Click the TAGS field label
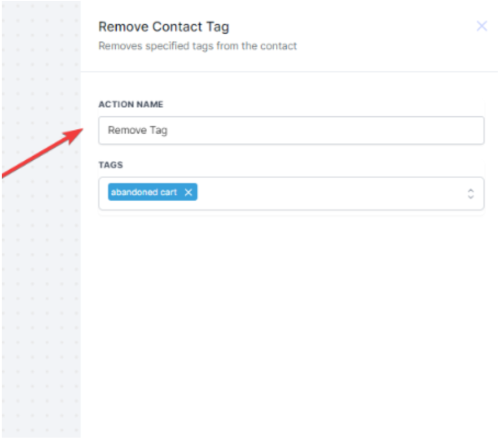Screen dimensions: 504x442 click(x=110, y=165)
